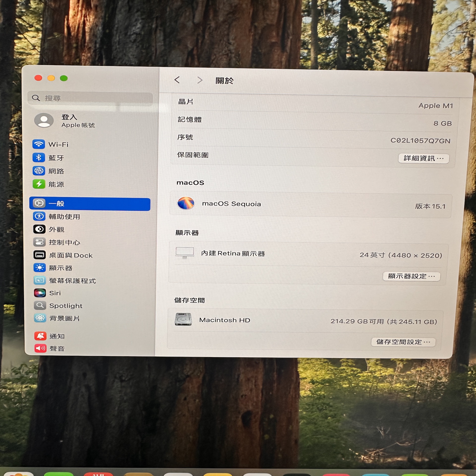Click the macOS Sequoia logo icon
The height and width of the screenshot is (476, 476).
point(186,203)
